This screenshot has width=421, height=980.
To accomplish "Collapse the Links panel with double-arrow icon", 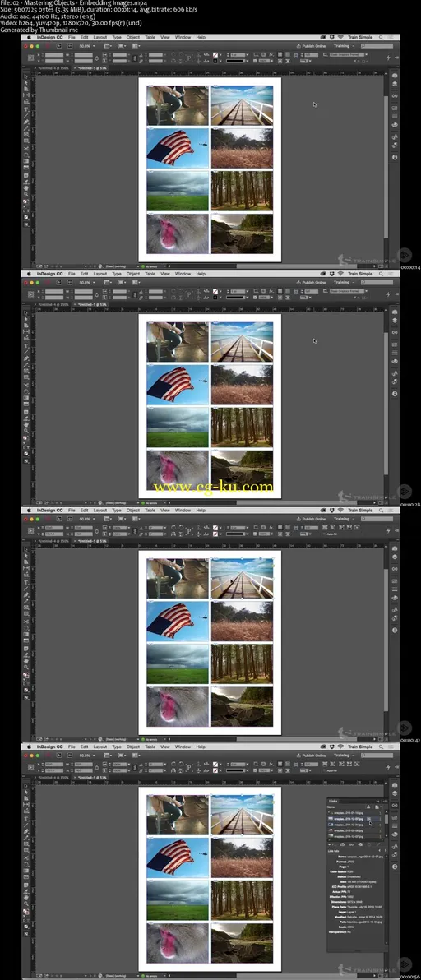I will coord(378,802).
